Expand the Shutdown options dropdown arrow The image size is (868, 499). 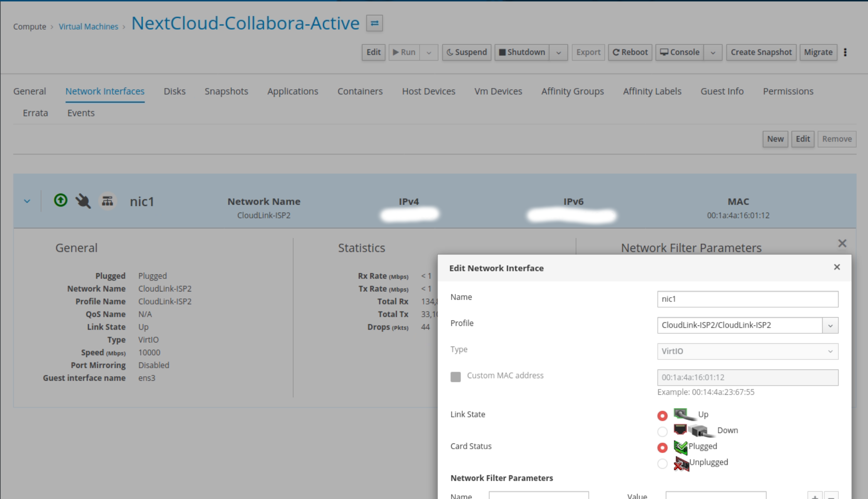pos(558,53)
